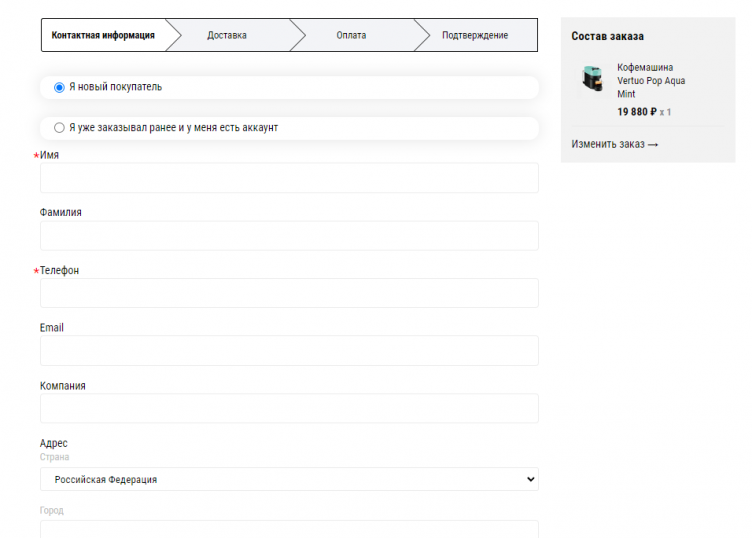This screenshot has height=538, width=752.
Task: Focus the 'Имя' input field
Action: click(x=289, y=178)
